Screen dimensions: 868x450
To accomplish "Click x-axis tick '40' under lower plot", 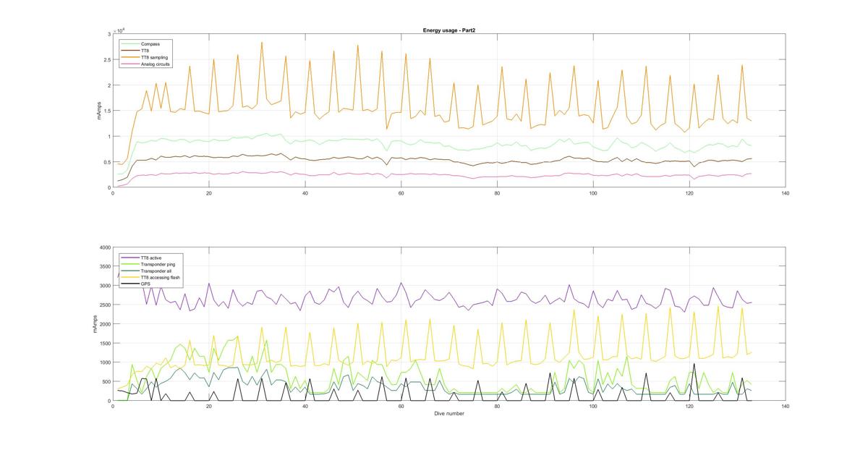I will tap(305, 407).
